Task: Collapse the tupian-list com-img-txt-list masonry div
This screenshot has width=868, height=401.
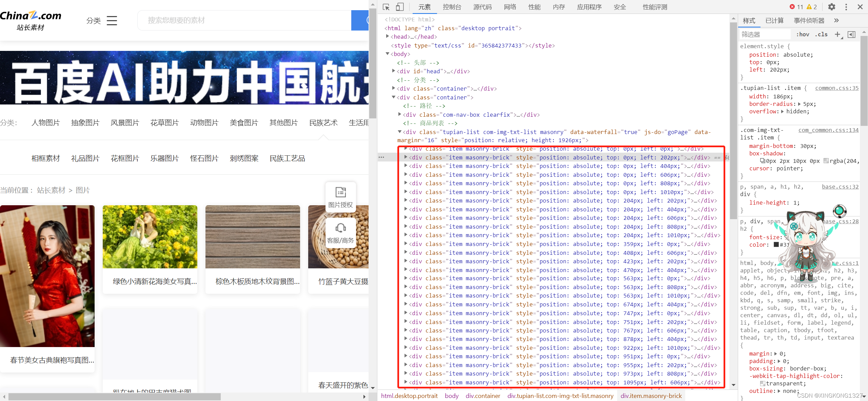Action: (400, 132)
